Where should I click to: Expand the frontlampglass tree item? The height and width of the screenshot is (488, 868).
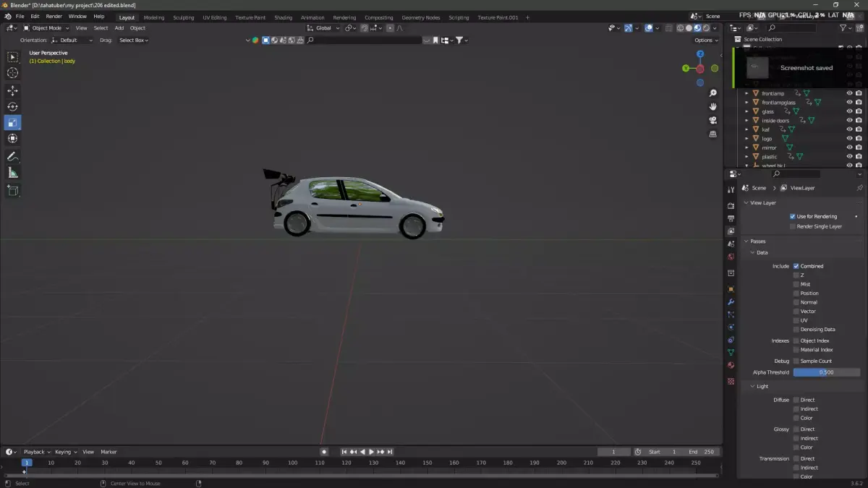[747, 103]
